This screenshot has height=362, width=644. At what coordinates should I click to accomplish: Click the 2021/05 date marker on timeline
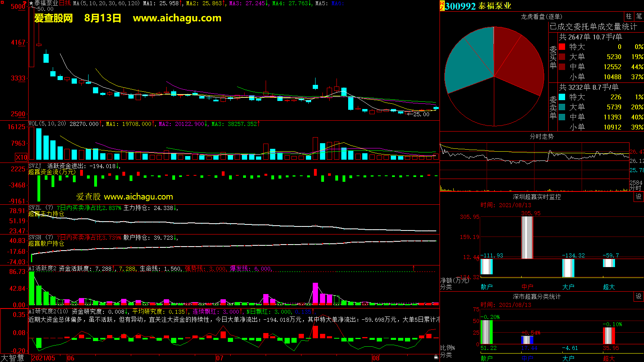tap(43, 358)
